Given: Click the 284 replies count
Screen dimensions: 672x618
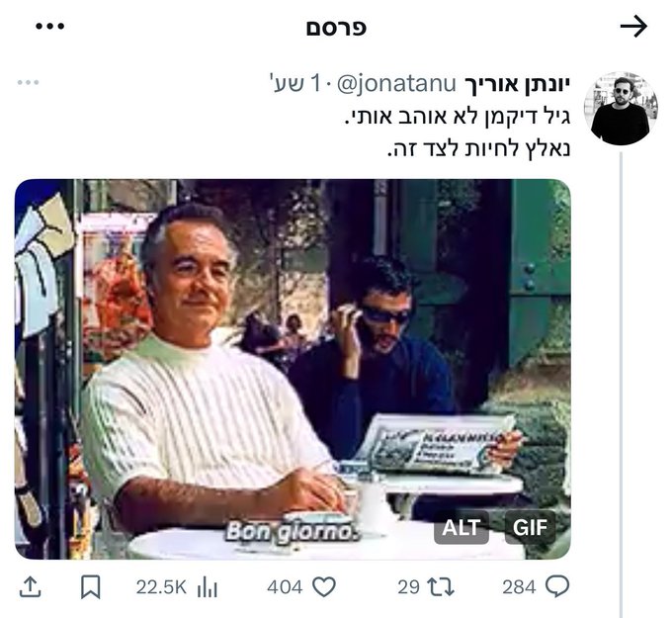Looking at the screenshot, I should point(519,587).
